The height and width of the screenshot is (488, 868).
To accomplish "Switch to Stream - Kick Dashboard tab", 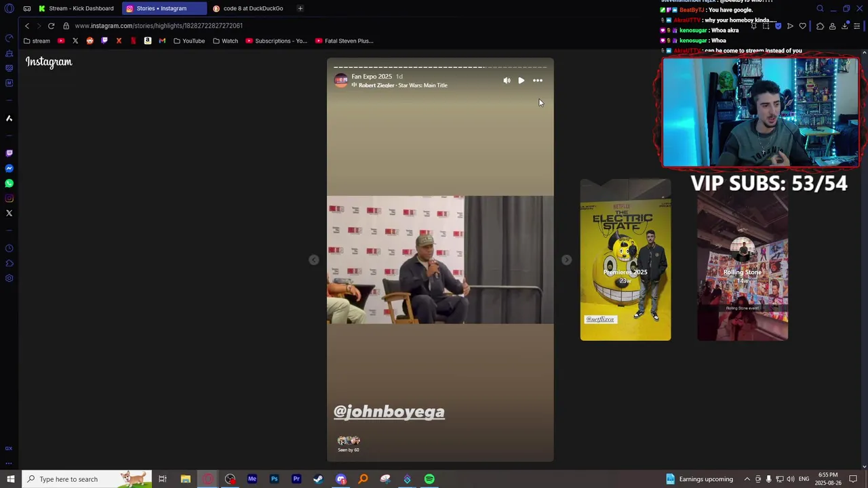I will click(x=77, y=8).
